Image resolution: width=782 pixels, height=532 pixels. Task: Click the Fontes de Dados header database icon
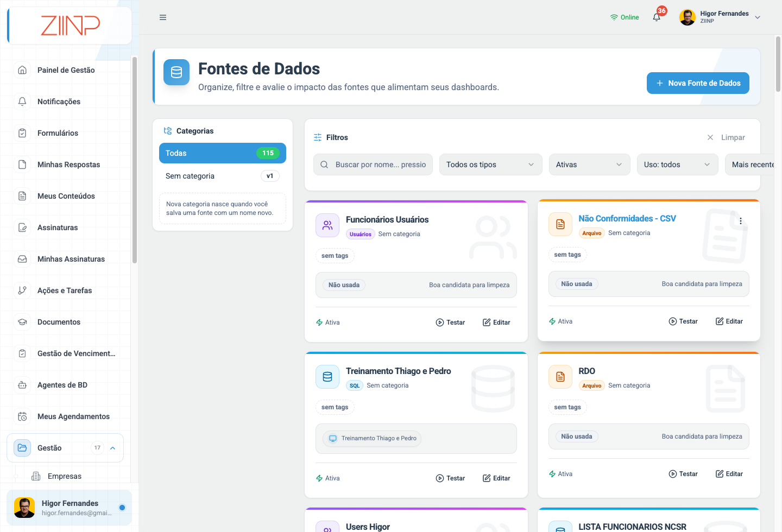click(176, 72)
